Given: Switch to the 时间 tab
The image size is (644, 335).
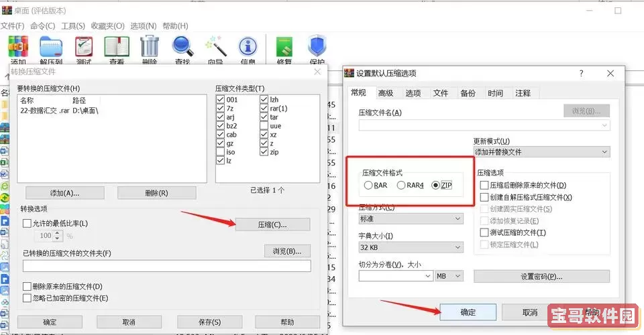Looking at the screenshot, I should [495, 93].
